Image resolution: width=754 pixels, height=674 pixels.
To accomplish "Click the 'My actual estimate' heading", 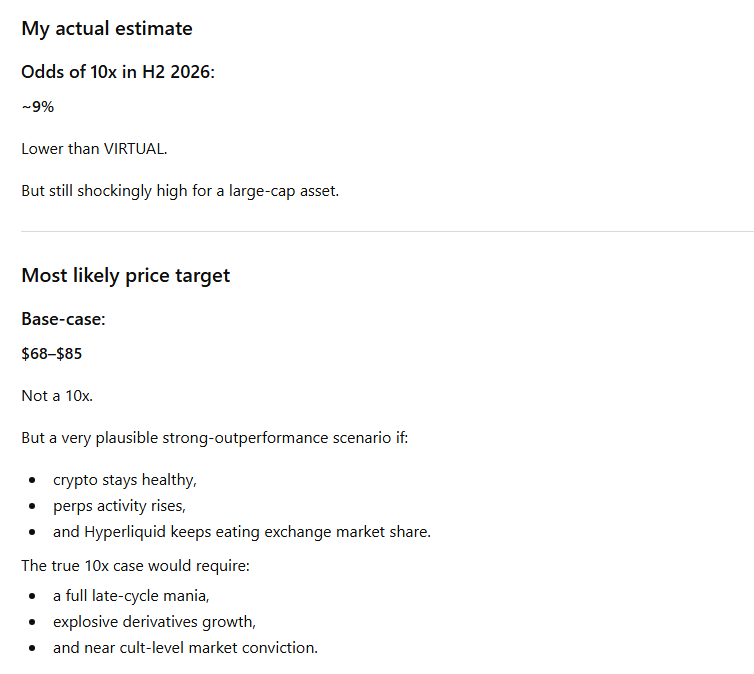I will tap(107, 29).
